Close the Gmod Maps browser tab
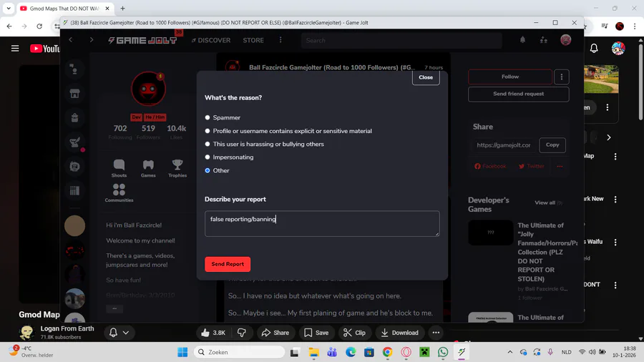644x362 pixels. (x=107, y=8)
